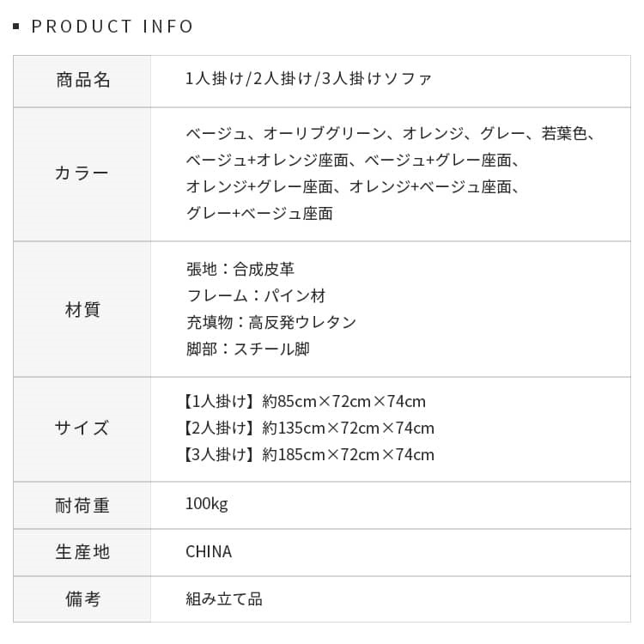The height and width of the screenshot is (644, 644).
Task: Click the 脚部：スチール脚 line
Action: pyautogui.click(x=247, y=349)
